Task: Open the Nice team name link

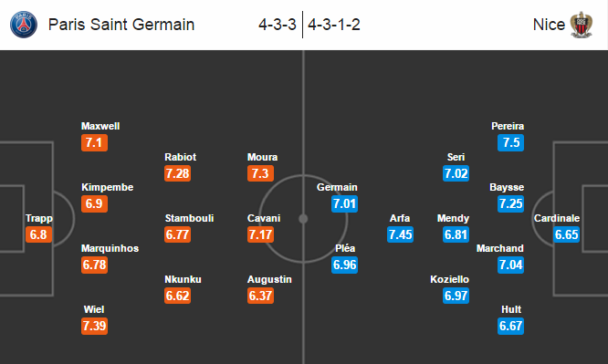Action: click(x=549, y=25)
